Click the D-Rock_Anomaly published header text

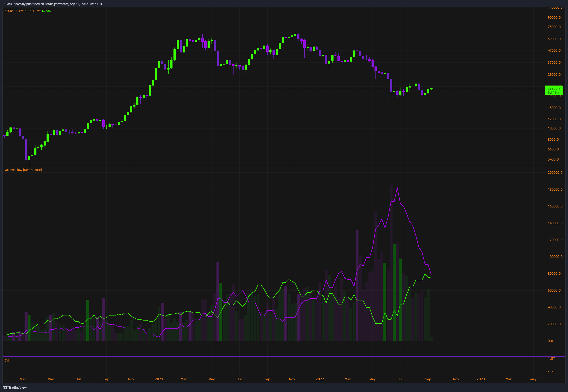pos(52,4)
